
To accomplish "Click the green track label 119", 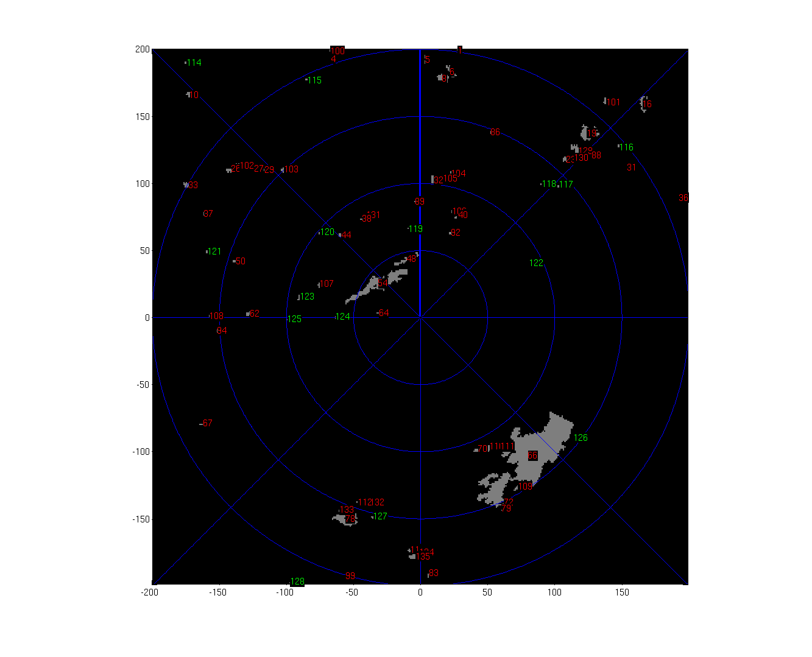I will (x=415, y=229).
